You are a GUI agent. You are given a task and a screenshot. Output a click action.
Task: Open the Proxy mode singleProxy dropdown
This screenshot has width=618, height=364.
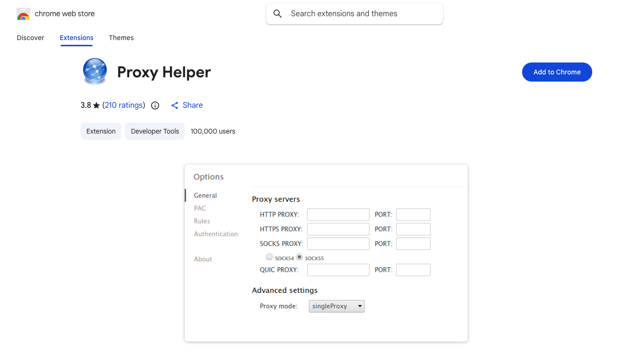[x=336, y=306]
